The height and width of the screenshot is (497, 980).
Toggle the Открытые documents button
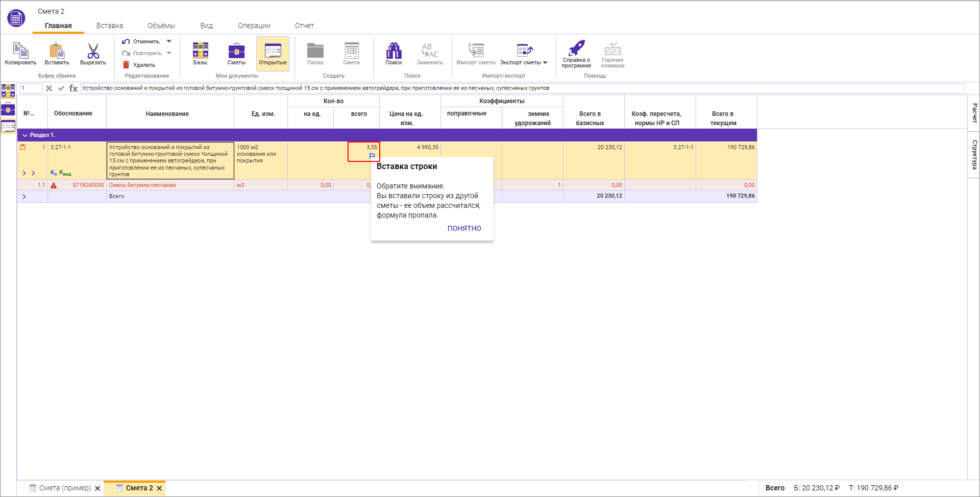pyautogui.click(x=273, y=54)
